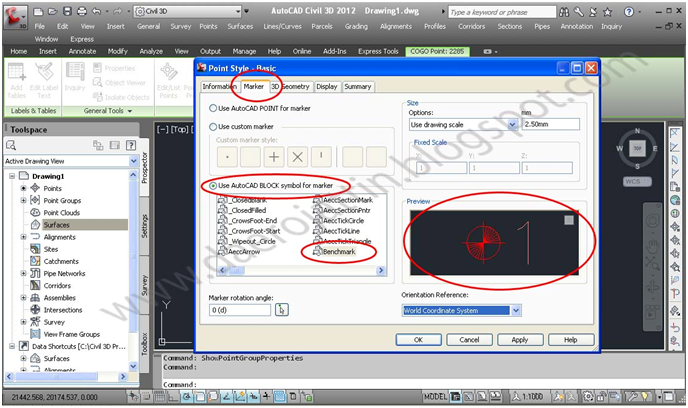Toggle Polar Tracking icon in status bar
Viewport: 688px width, 408px height.
point(186,397)
